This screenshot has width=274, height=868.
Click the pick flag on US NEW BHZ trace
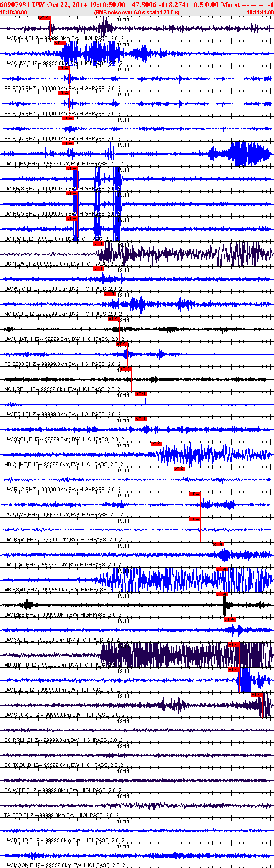click(98, 244)
